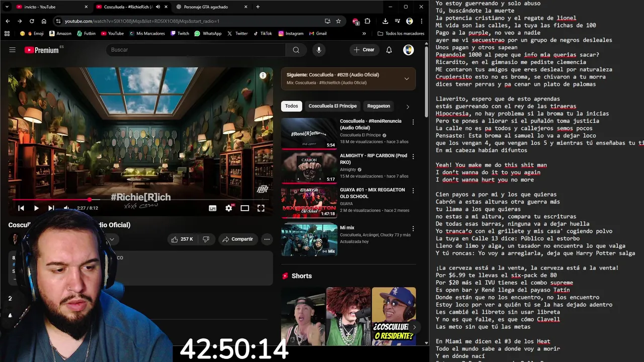The height and width of the screenshot is (362, 644).
Task: Open the Almighty channel link
Action: click(x=348, y=170)
